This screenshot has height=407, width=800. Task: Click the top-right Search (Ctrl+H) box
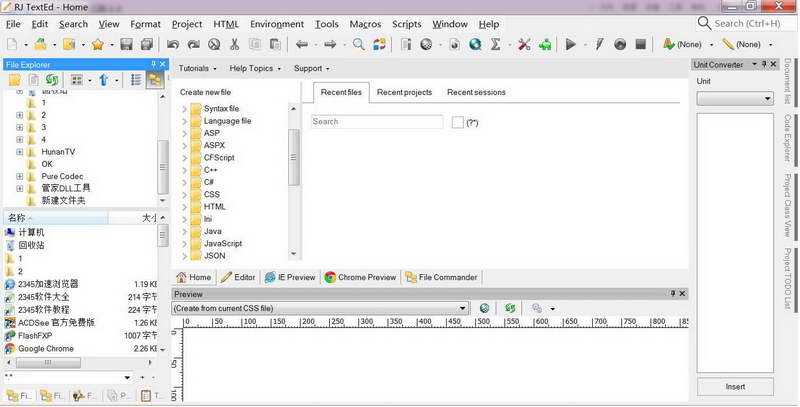tap(747, 23)
